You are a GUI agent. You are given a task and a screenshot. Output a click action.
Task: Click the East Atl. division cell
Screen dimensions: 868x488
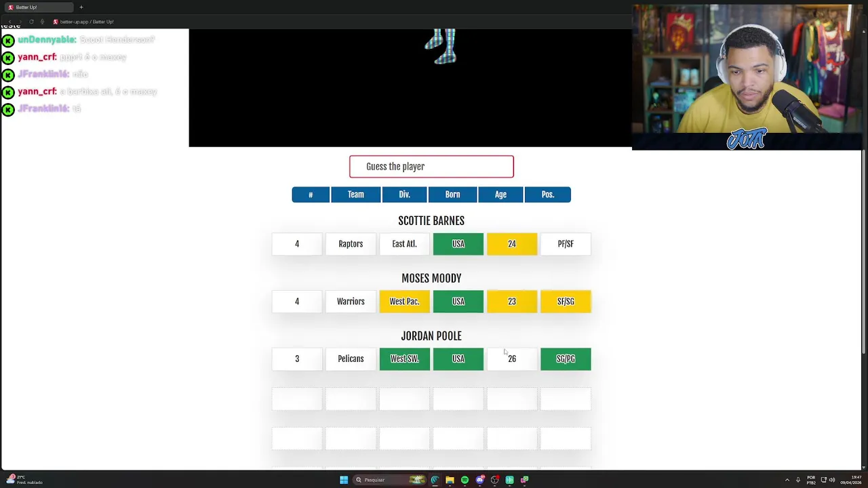tap(404, 244)
